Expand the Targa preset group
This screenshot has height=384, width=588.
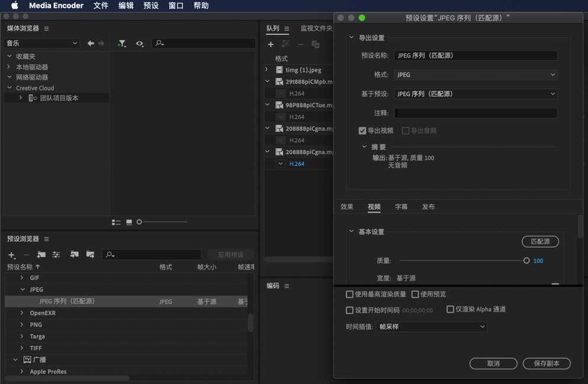[x=22, y=337]
